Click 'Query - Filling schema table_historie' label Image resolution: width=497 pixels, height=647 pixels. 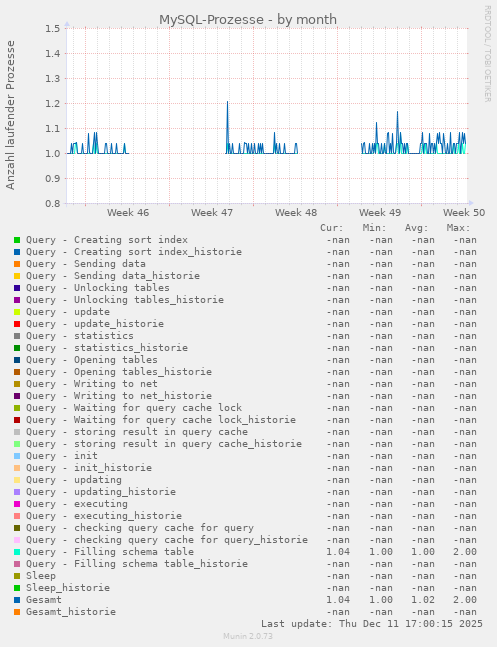tap(137, 564)
